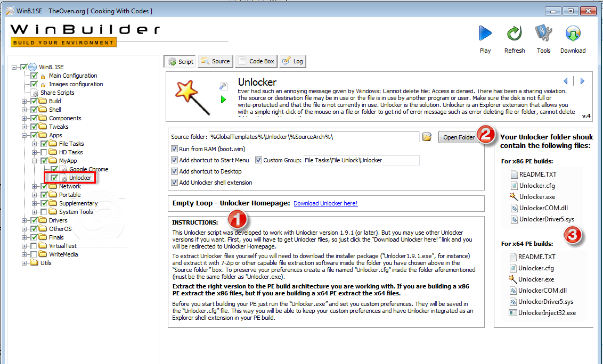Click the Share Scripts gear icon
Image resolution: width=603 pixels, height=364 pixels.
click(35, 93)
